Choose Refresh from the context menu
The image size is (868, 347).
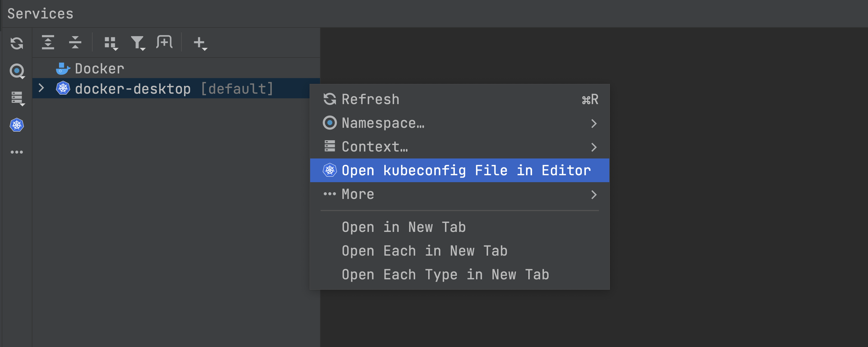370,99
